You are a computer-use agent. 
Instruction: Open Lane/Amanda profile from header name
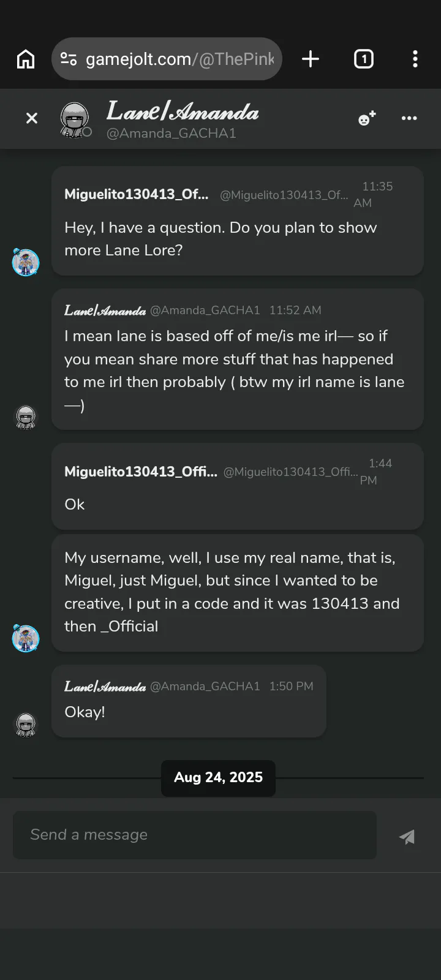point(183,111)
